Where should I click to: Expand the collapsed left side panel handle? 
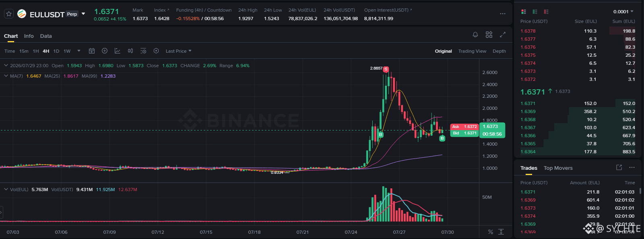tap(1, 212)
